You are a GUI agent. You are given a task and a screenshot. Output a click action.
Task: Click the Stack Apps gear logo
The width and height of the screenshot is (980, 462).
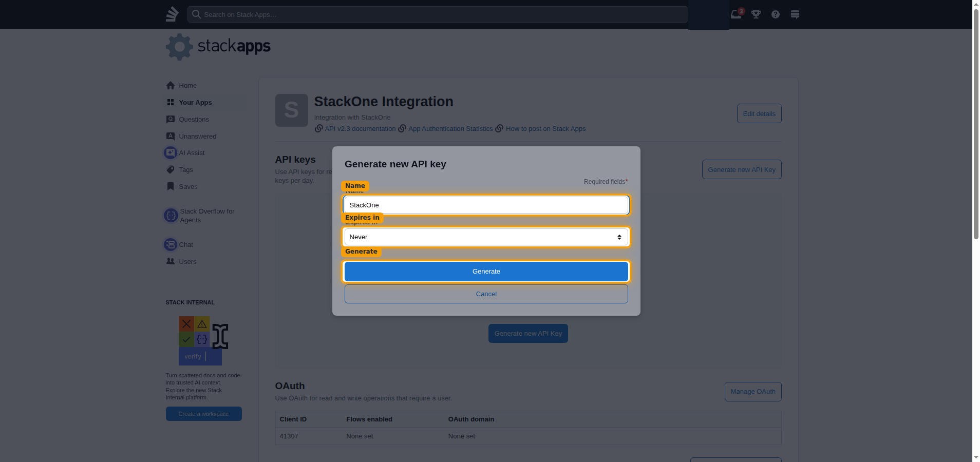pyautogui.click(x=179, y=47)
